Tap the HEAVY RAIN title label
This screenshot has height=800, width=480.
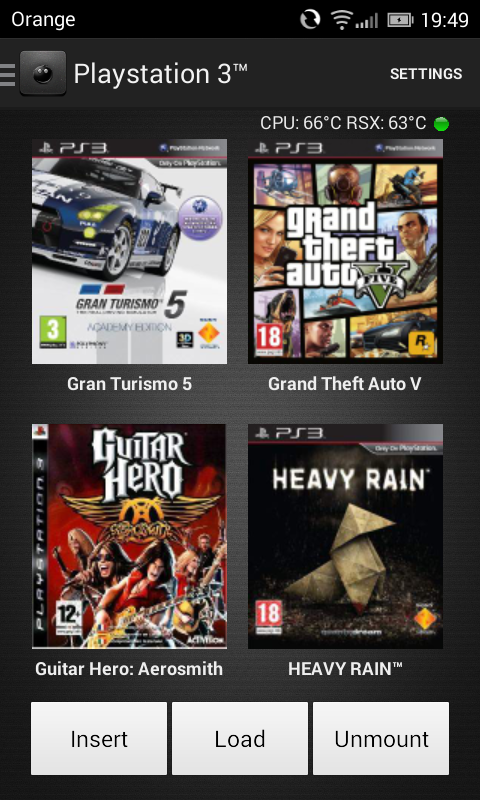[x=345, y=668]
